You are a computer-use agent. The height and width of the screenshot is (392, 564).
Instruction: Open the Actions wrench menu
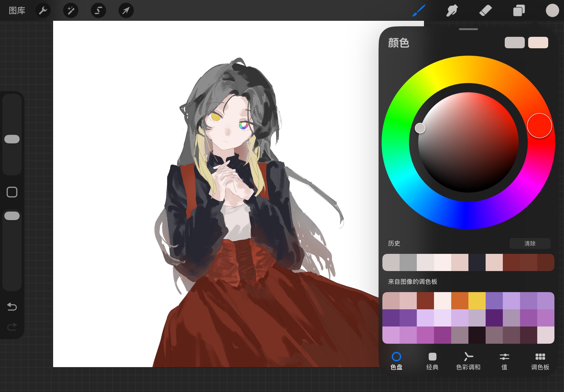(43, 11)
